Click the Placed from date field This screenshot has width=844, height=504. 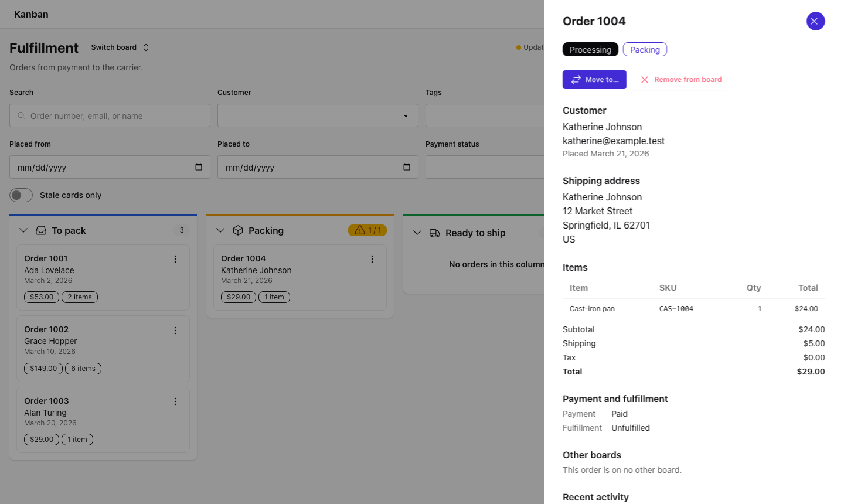click(x=110, y=167)
